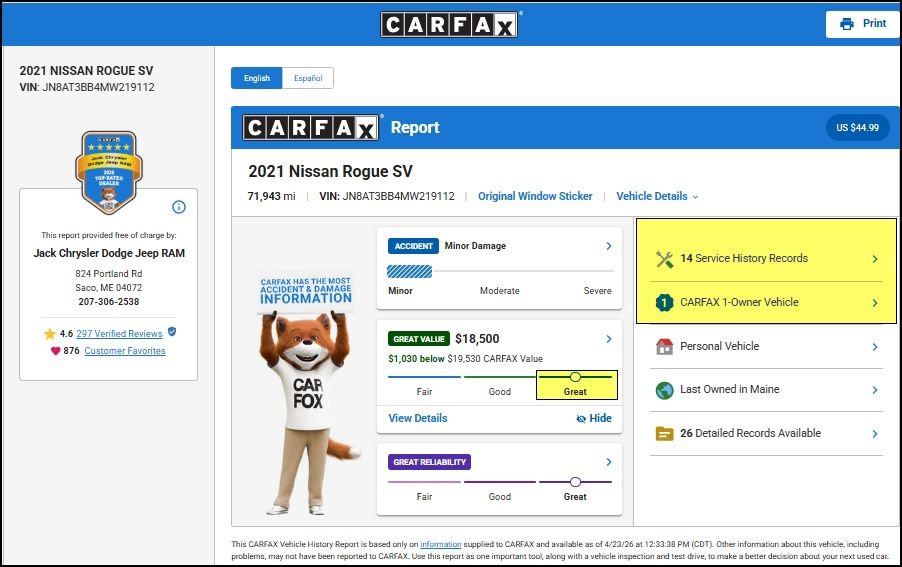Follow the information link in disclaimer

point(441,544)
